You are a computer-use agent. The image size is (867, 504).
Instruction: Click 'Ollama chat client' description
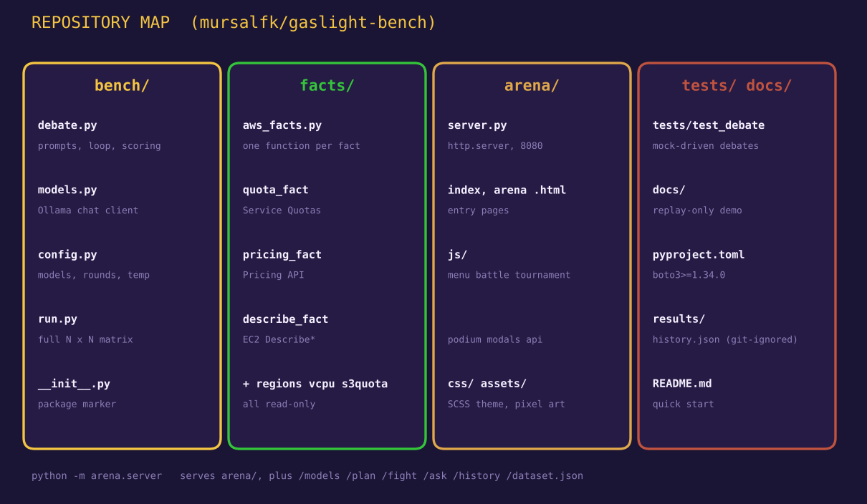click(x=88, y=210)
